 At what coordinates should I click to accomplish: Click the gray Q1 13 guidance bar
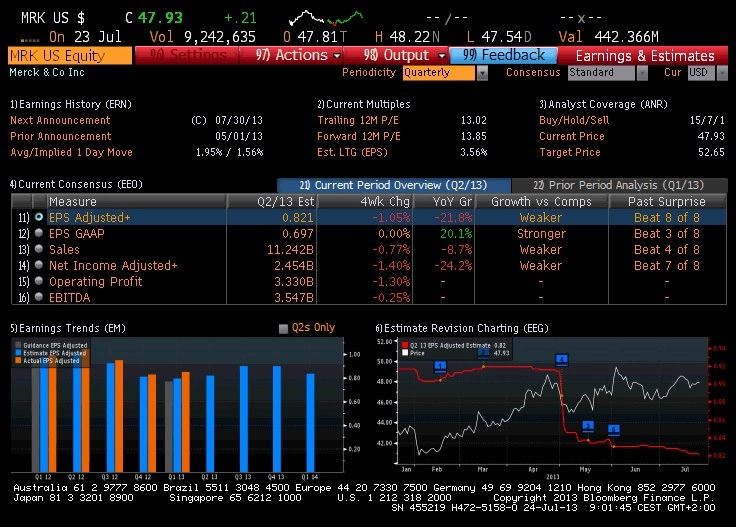(169, 427)
